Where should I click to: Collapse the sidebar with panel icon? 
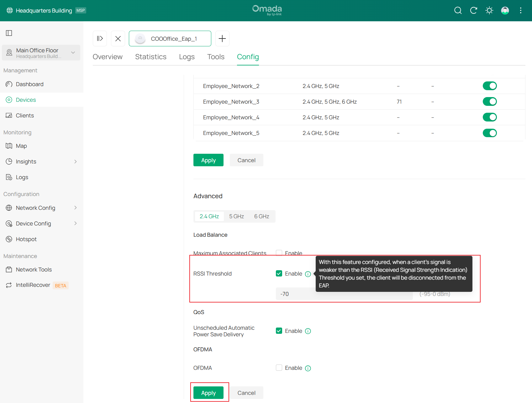9,33
